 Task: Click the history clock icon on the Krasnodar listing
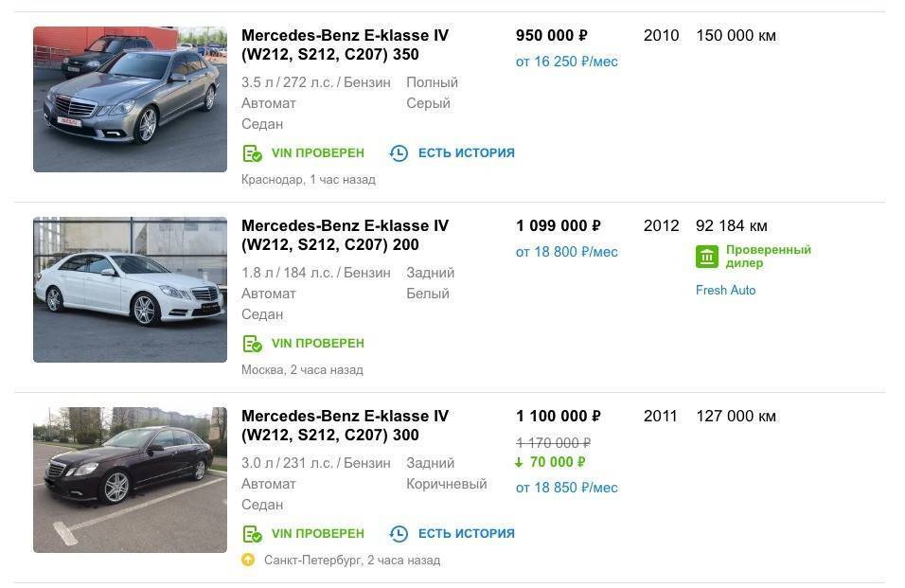click(399, 153)
